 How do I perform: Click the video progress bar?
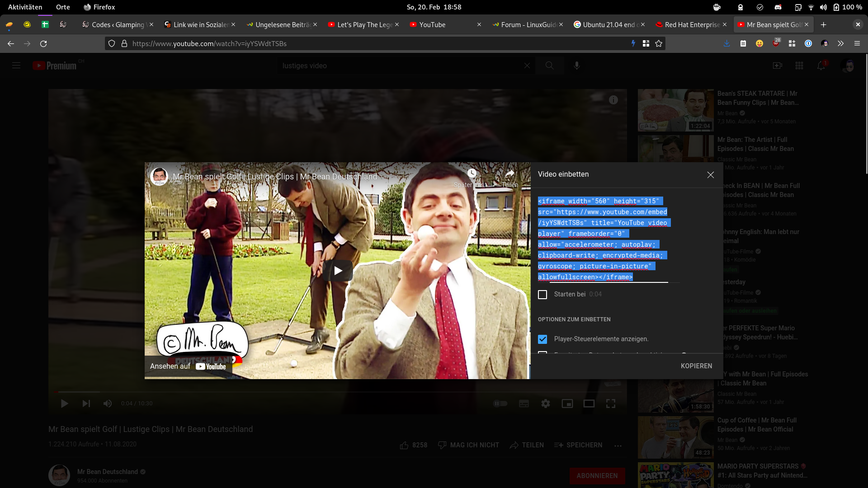point(338,392)
